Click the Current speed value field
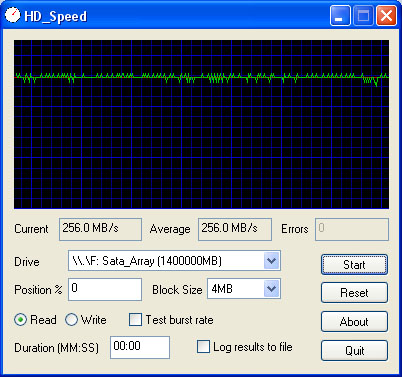Image resolution: width=402 pixels, height=377 pixels. click(x=100, y=229)
